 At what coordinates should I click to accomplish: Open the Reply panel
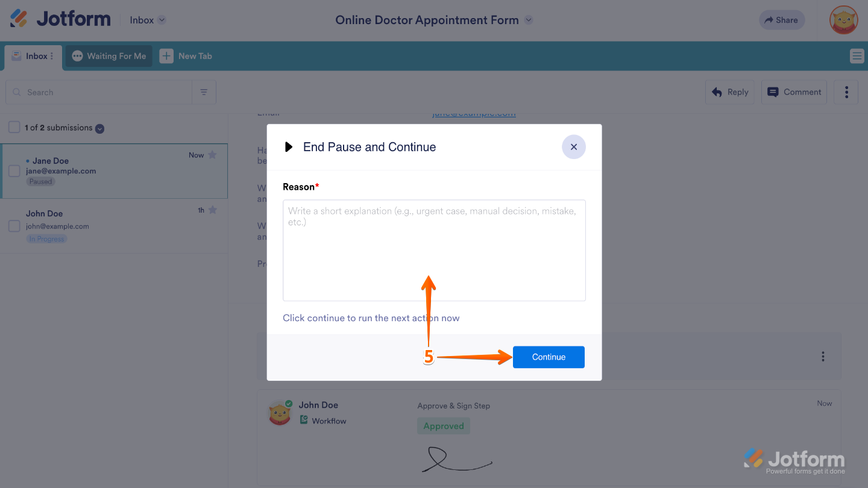click(x=729, y=92)
